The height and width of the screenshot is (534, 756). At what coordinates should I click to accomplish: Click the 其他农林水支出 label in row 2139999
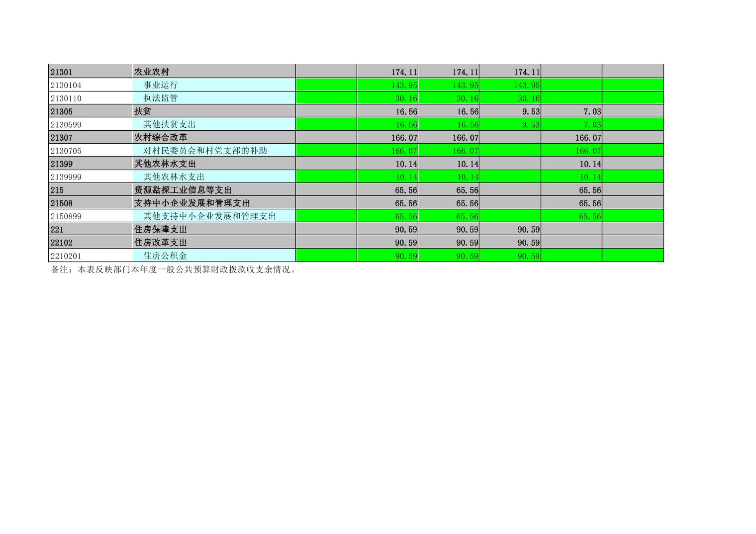click(174, 177)
